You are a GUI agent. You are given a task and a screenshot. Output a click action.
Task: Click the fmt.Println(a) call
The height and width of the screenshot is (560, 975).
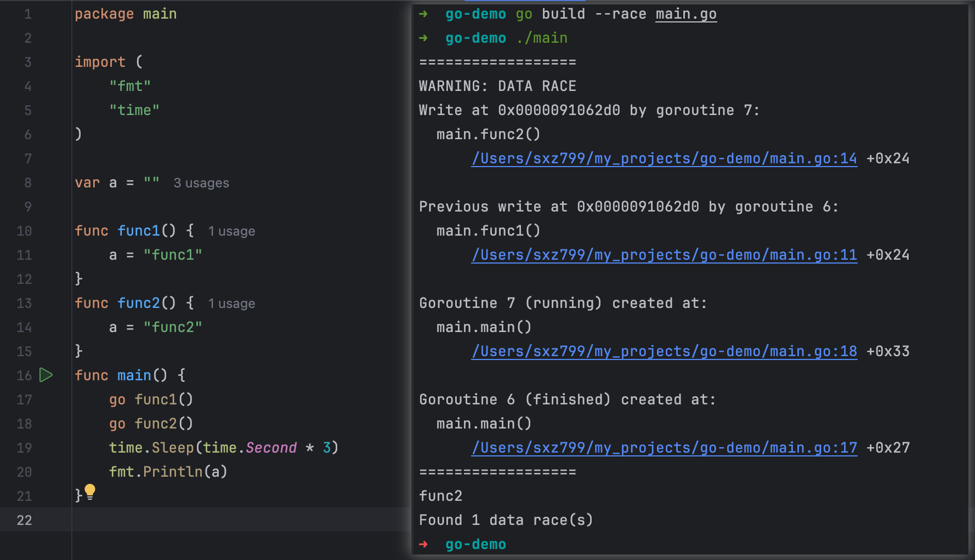click(168, 472)
